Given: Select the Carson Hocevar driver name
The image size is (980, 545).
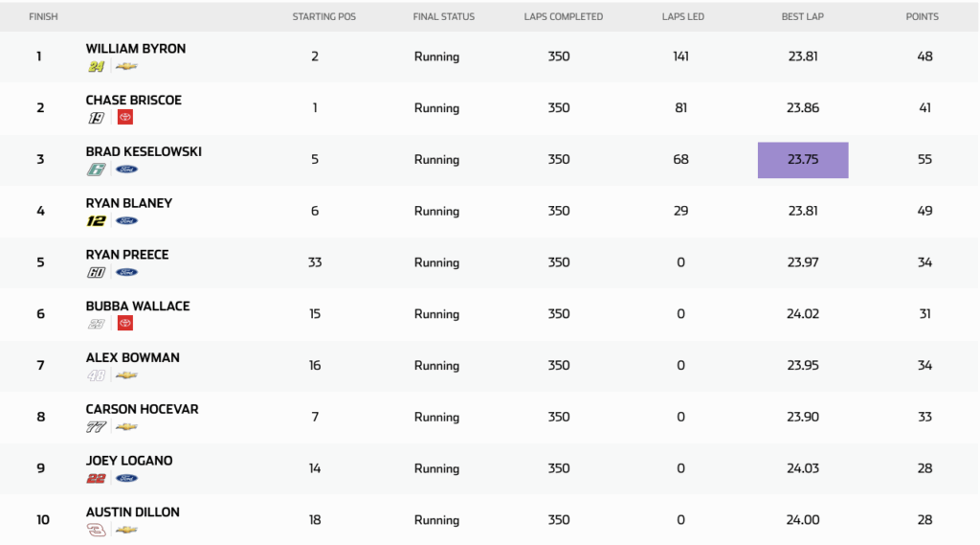Looking at the screenshot, I should [142, 409].
